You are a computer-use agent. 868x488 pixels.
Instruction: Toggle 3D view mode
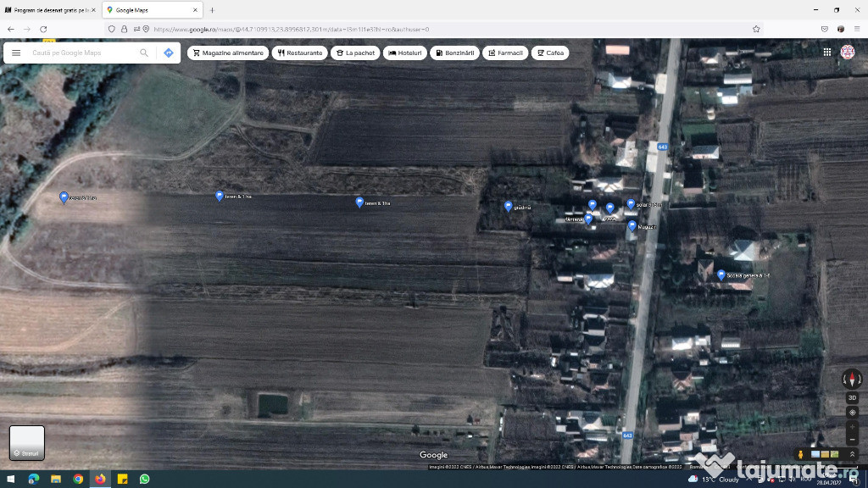[852, 397]
